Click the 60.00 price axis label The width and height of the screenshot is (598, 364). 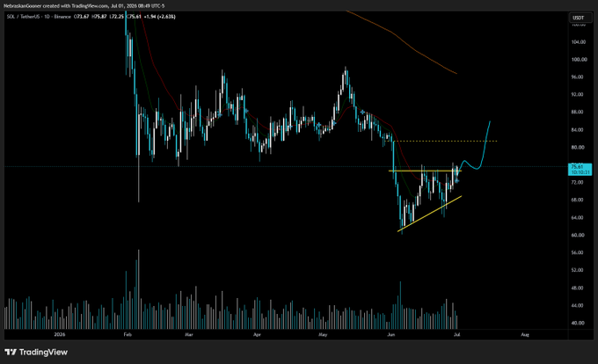(578, 235)
